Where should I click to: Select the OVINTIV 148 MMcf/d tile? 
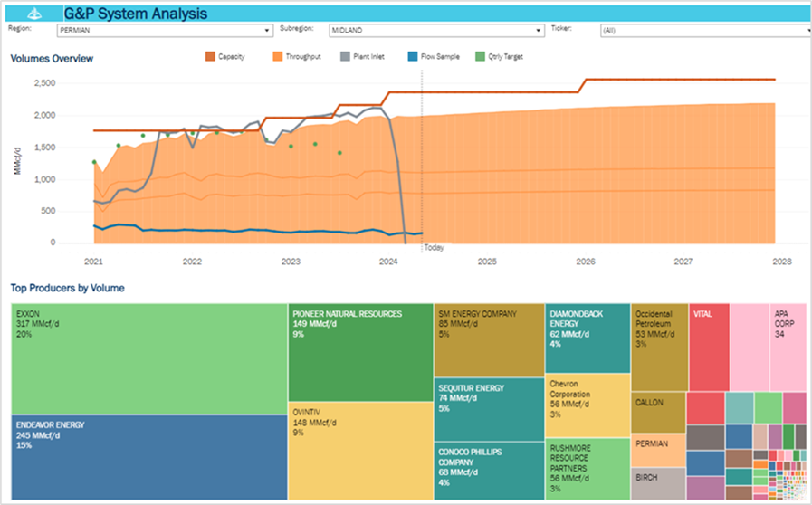(360, 451)
